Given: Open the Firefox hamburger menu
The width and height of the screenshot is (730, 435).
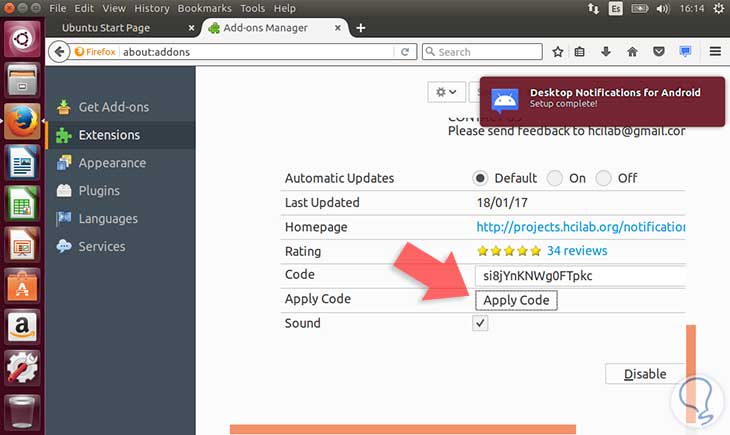Looking at the screenshot, I should (x=716, y=52).
